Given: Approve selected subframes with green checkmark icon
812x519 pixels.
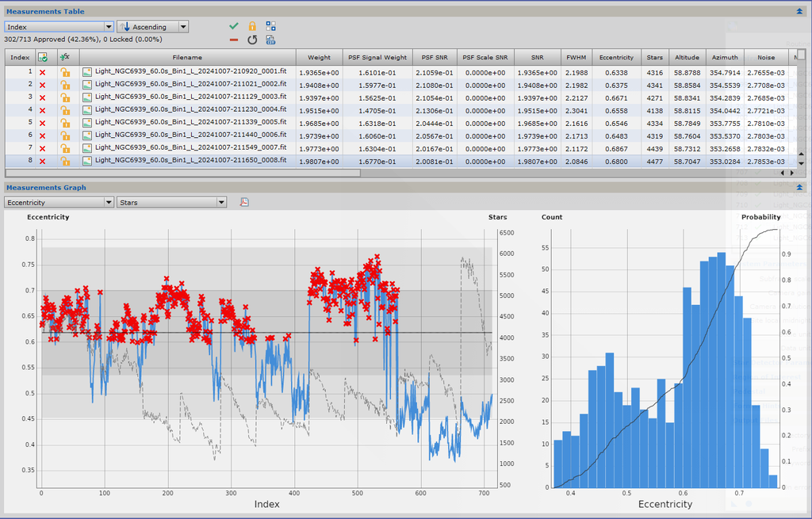Looking at the screenshot, I should [x=234, y=26].
